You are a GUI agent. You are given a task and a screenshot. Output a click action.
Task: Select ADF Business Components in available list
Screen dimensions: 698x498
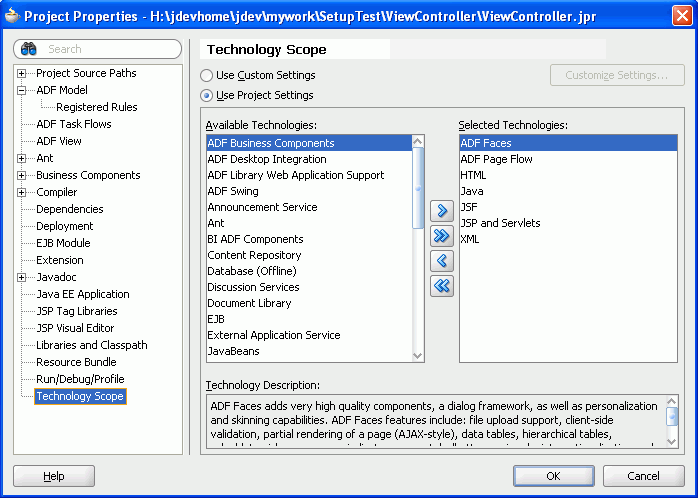[309, 143]
